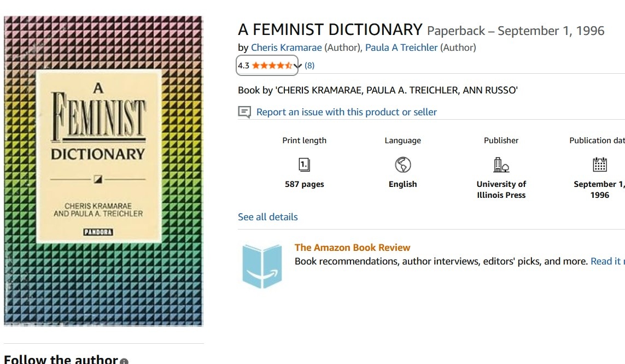Click the Print length pages icon

pyautogui.click(x=305, y=164)
